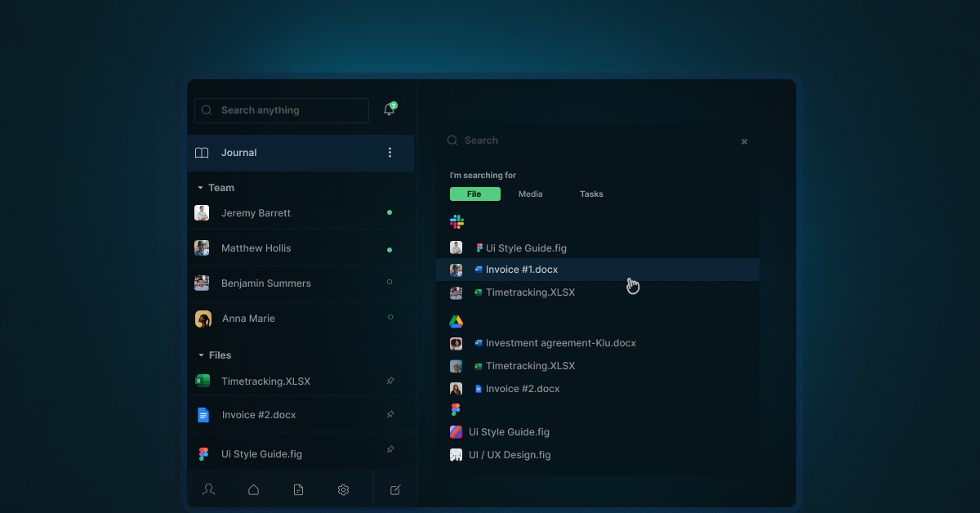
Task: Select the profile icon in the bottom bar
Action: (208, 489)
